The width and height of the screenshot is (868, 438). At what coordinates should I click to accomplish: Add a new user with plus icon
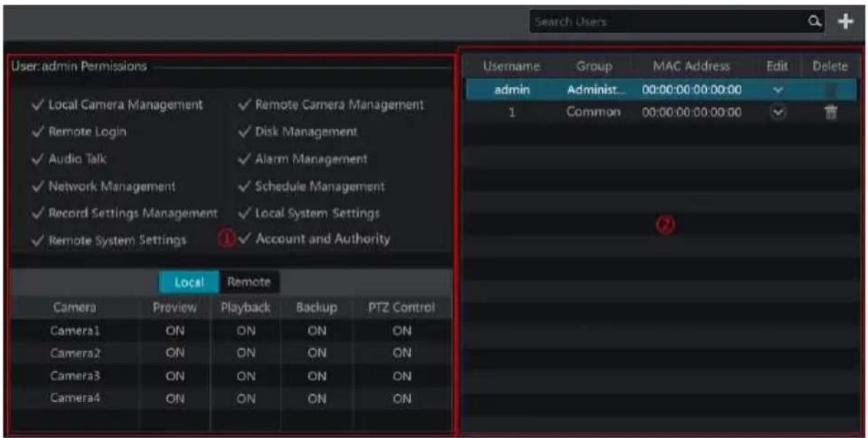tap(846, 22)
